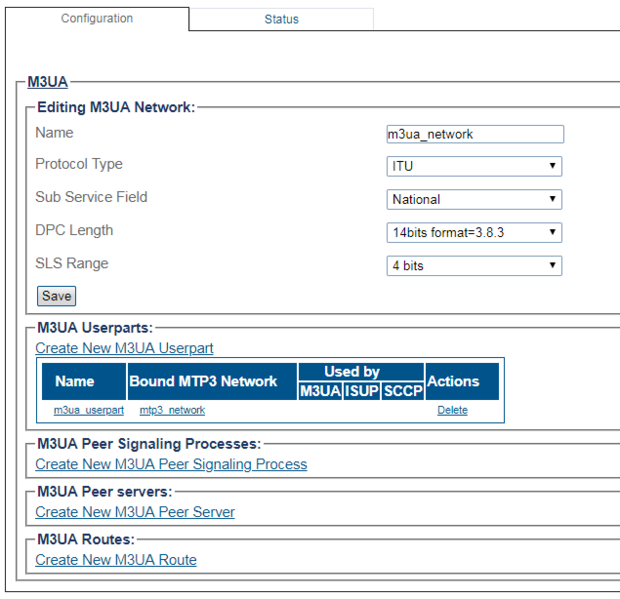Viewport: 620px width, 599px height.
Task: Select the SCCP sub-column header
Action: pyautogui.click(x=403, y=391)
